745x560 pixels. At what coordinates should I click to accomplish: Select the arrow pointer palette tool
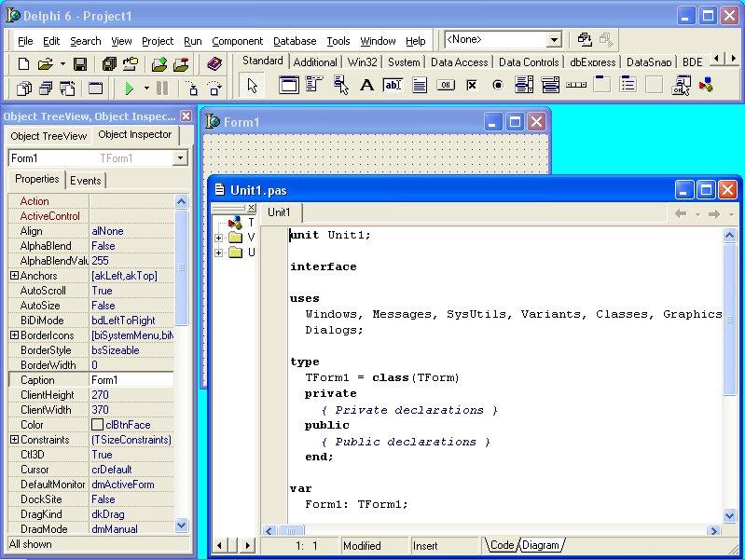(252, 86)
